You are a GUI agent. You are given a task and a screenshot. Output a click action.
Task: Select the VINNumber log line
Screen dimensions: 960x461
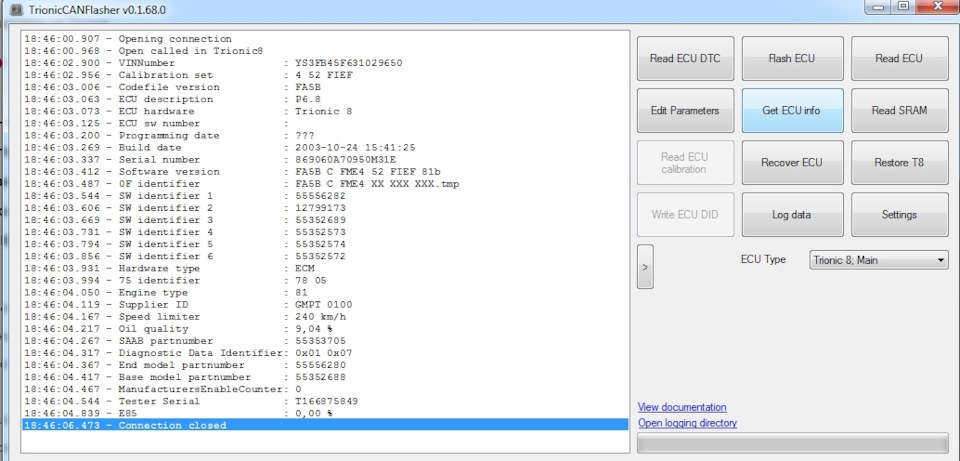325,63
